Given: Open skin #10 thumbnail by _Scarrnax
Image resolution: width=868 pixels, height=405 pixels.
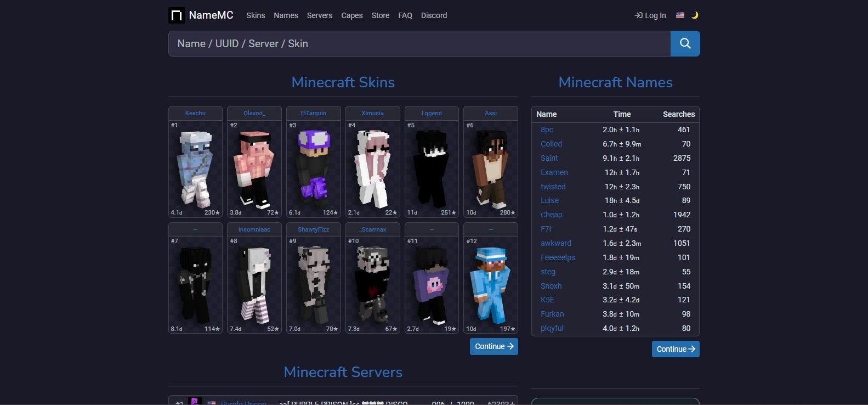Looking at the screenshot, I should [373, 285].
